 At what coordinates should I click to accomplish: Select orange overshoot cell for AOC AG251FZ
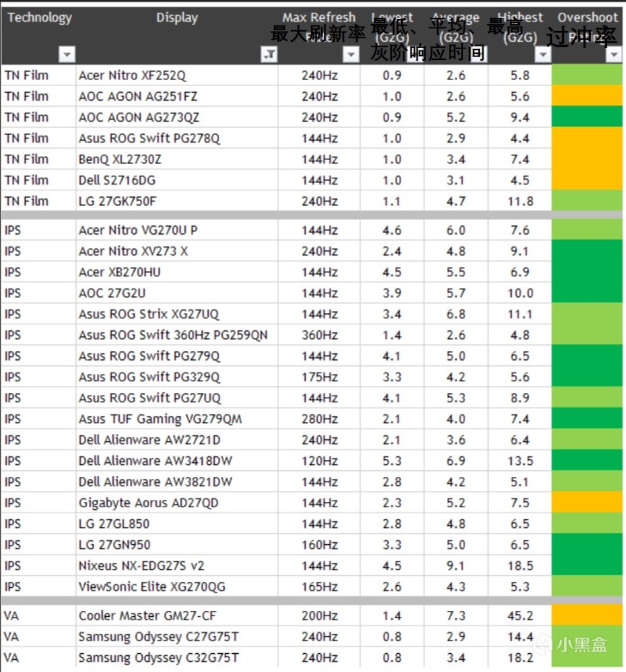click(x=587, y=96)
